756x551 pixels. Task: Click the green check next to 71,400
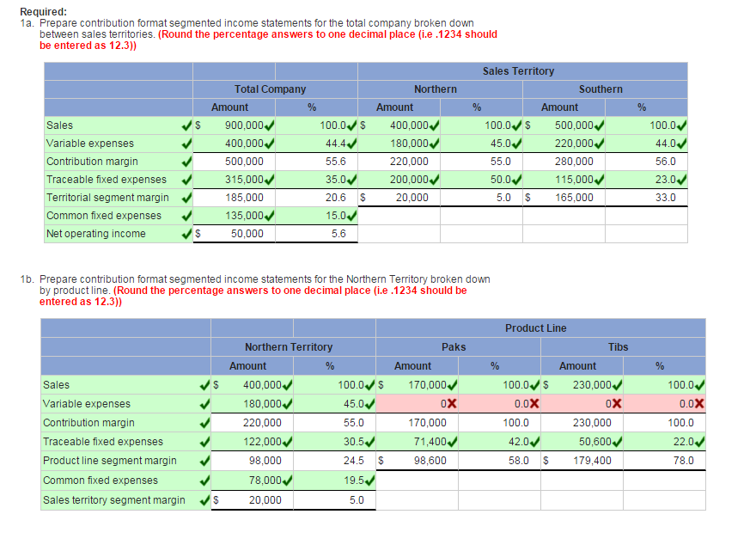tap(452, 442)
